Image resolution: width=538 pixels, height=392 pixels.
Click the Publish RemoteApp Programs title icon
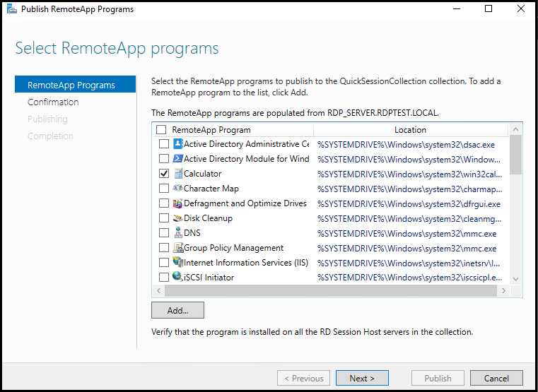[x=12, y=9]
